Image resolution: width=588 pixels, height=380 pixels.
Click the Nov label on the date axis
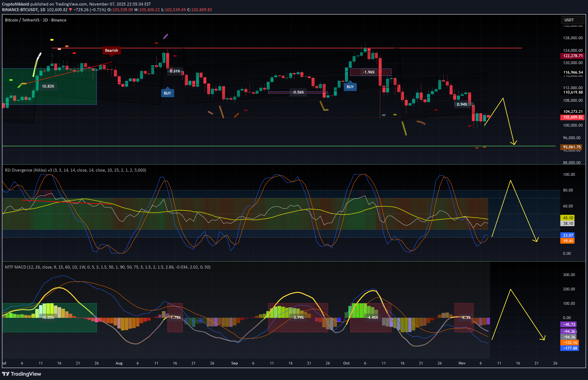pyautogui.click(x=462, y=363)
